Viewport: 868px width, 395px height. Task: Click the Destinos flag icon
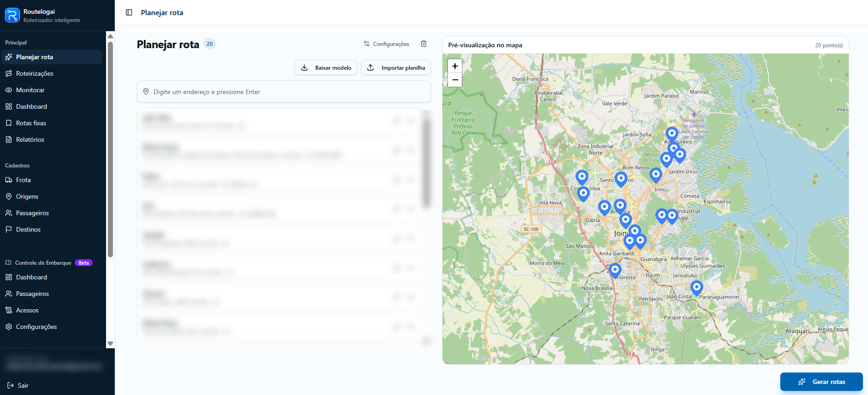coord(9,229)
